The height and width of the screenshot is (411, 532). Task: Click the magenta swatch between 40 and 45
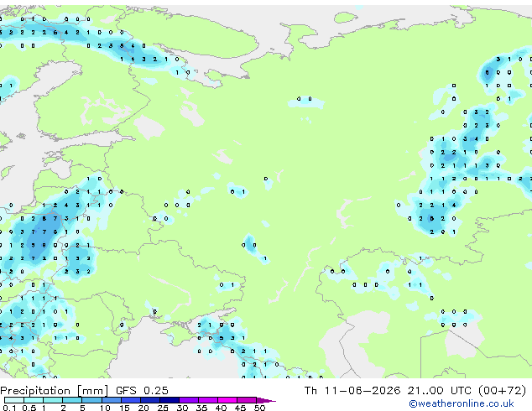pos(227,400)
